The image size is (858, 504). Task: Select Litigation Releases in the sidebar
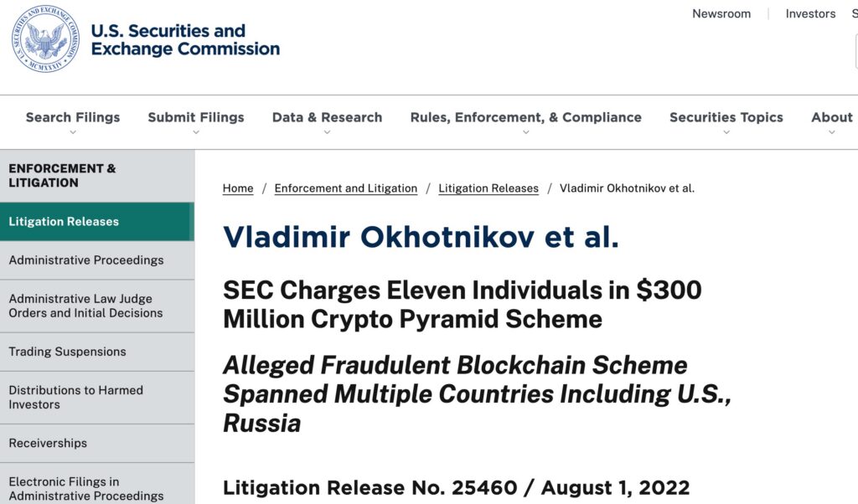pos(61,221)
